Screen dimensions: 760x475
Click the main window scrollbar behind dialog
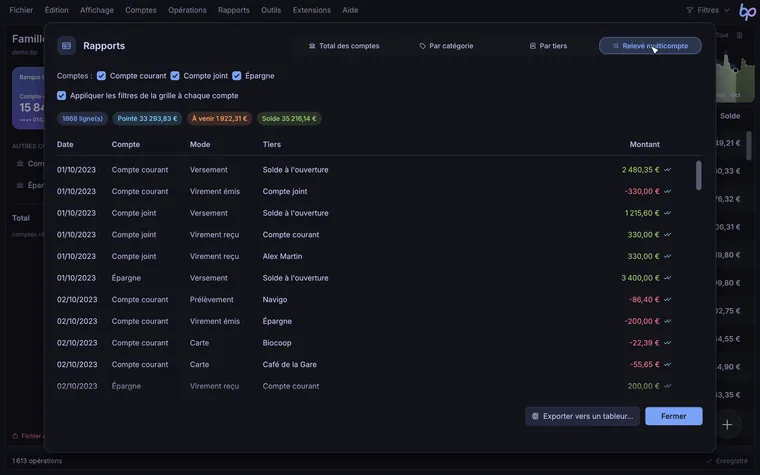tap(749, 145)
